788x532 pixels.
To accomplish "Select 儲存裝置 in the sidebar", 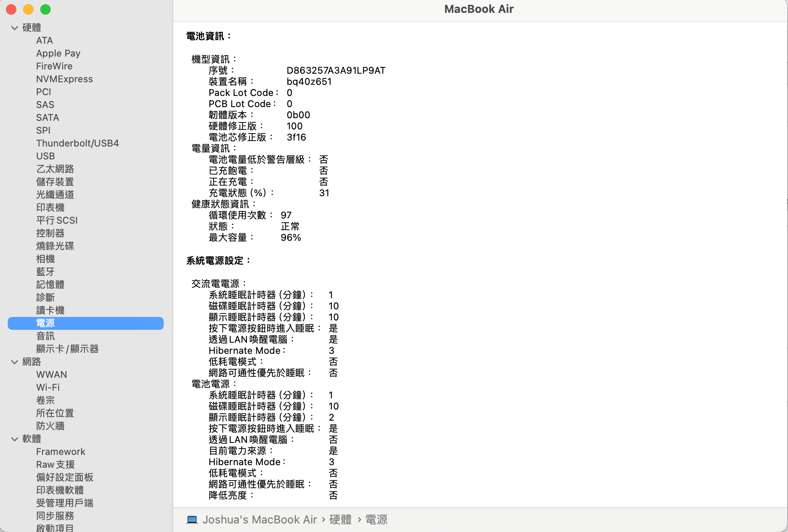I will click(55, 182).
